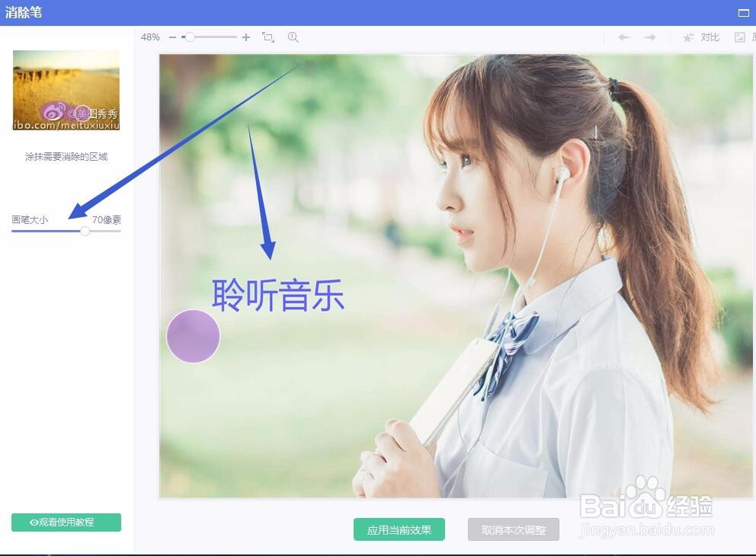Open the 1:1 magnifier zoom tool
The image size is (756, 556).
tap(293, 37)
